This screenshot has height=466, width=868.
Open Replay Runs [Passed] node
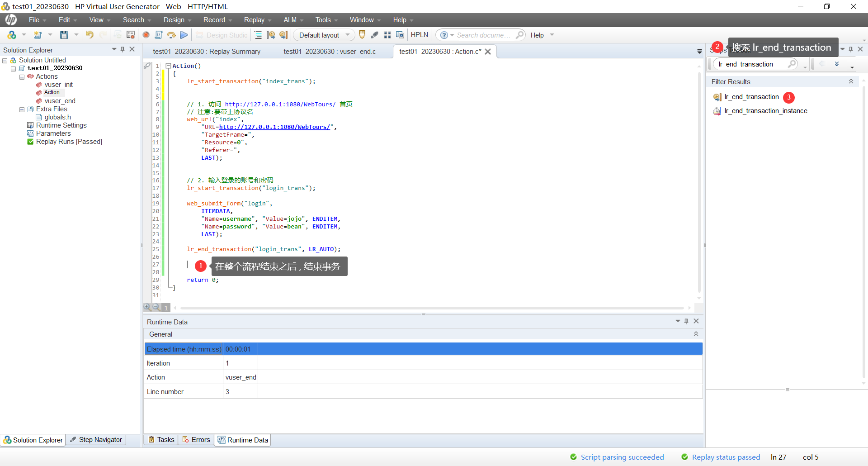click(x=69, y=142)
